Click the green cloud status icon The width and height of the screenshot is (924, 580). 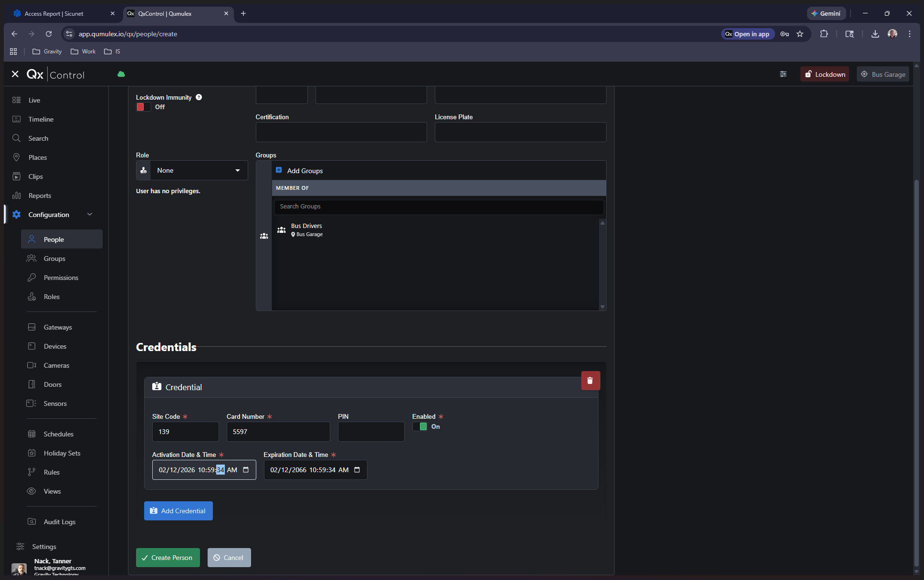(x=121, y=74)
